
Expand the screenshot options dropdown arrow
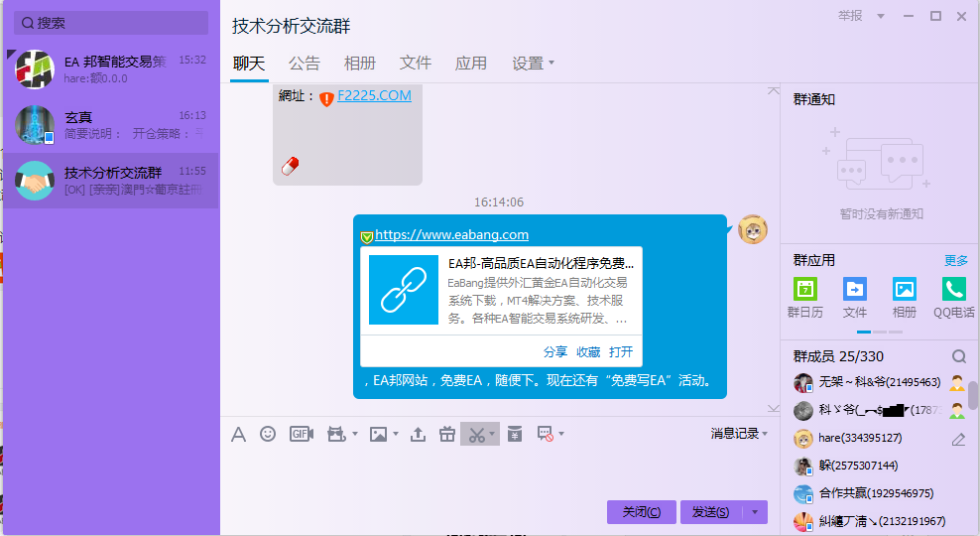493,434
